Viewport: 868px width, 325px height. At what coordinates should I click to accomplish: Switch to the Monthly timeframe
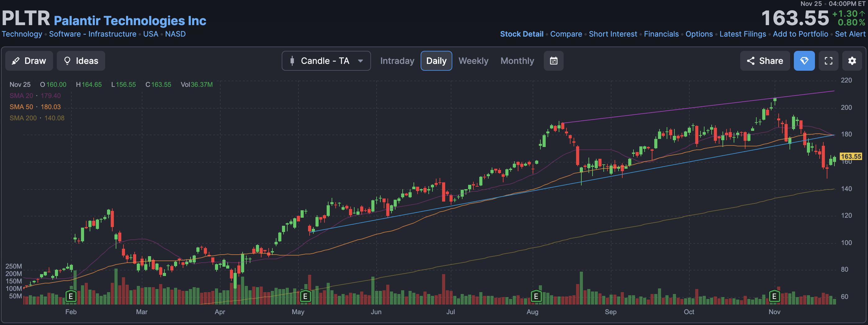pyautogui.click(x=517, y=60)
